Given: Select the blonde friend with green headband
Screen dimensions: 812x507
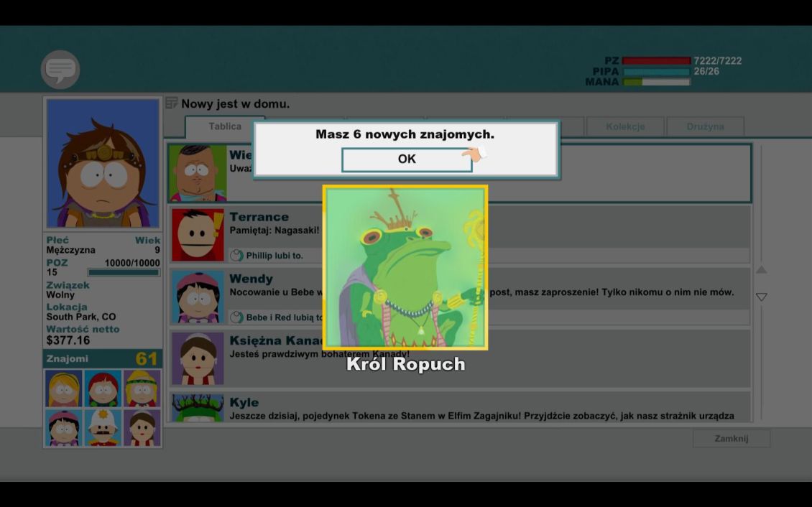Looking at the screenshot, I should pos(142,389).
